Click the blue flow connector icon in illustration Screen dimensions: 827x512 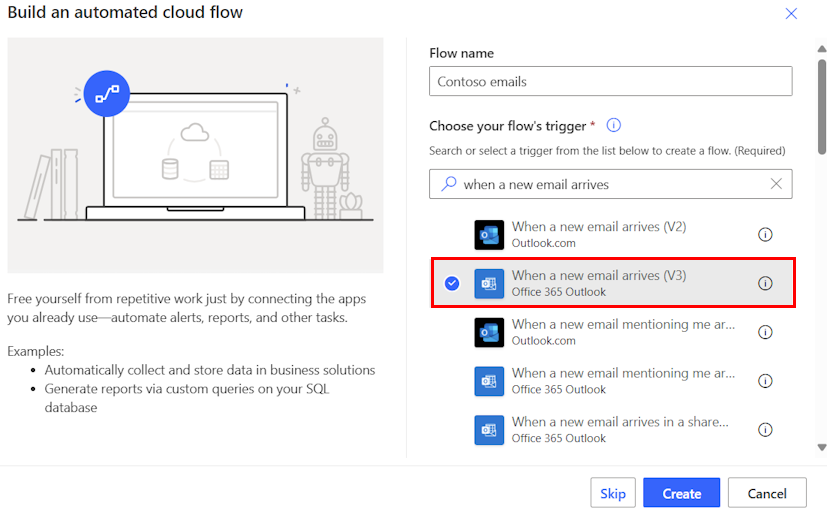point(107,93)
